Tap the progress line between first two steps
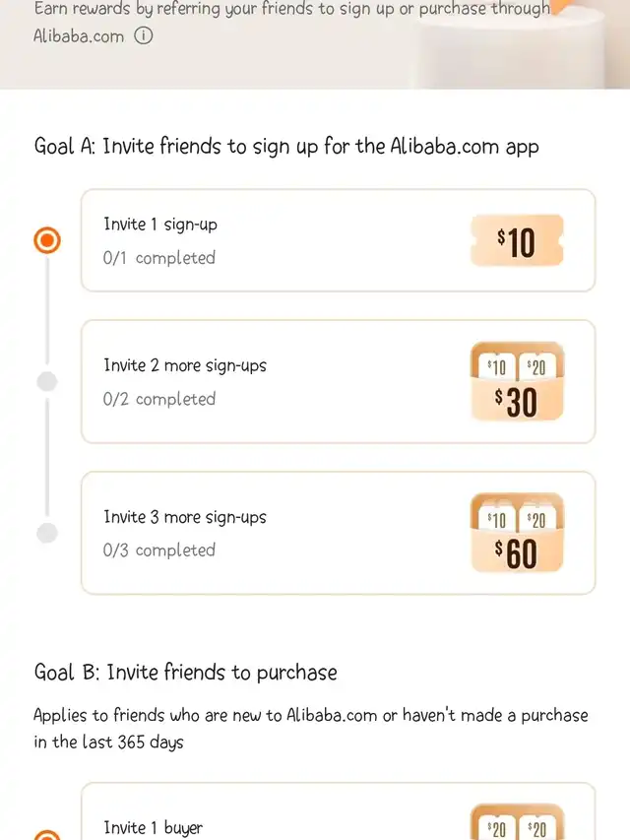The image size is (630, 840). click(x=46, y=311)
